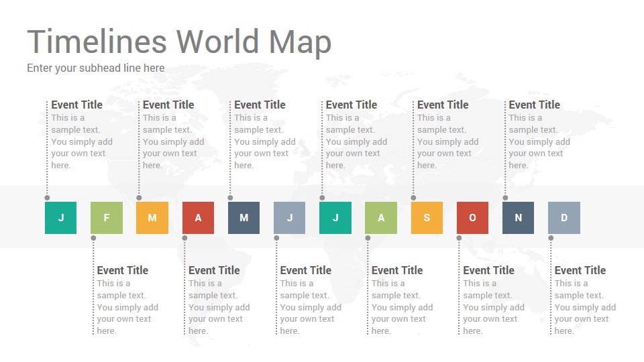Click the connector dot above the S square
This screenshot has height=362, width=644.
pyautogui.click(x=414, y=198)
